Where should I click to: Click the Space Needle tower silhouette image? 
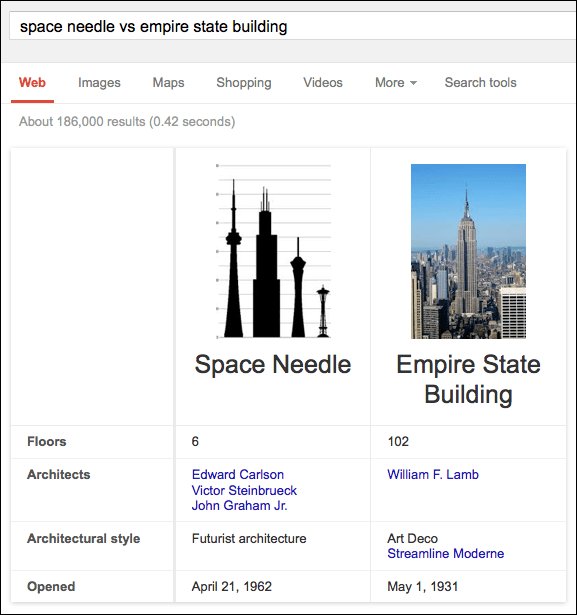[273, 251]
